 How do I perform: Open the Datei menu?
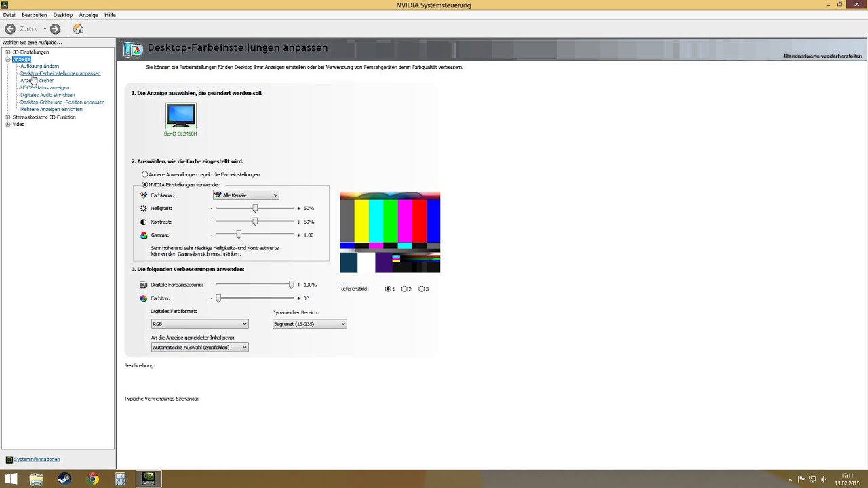point(9,15)
